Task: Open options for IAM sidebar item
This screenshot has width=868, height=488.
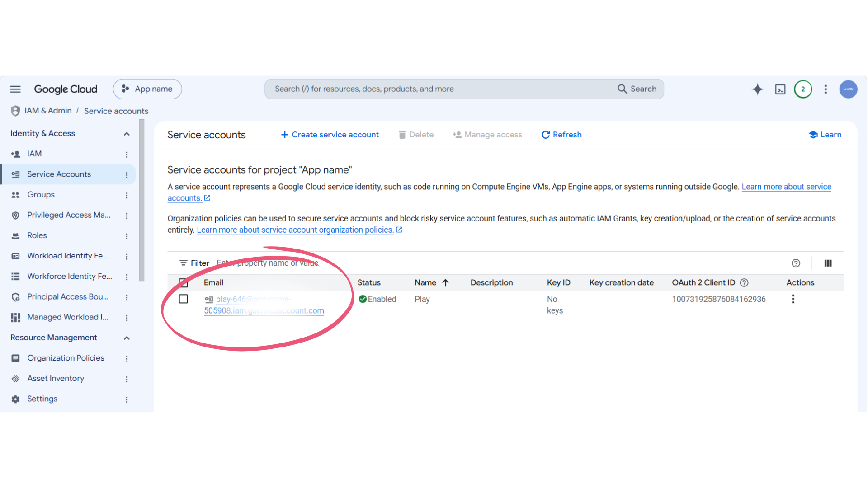Action: pyautogui.click(x=127, y=155)
